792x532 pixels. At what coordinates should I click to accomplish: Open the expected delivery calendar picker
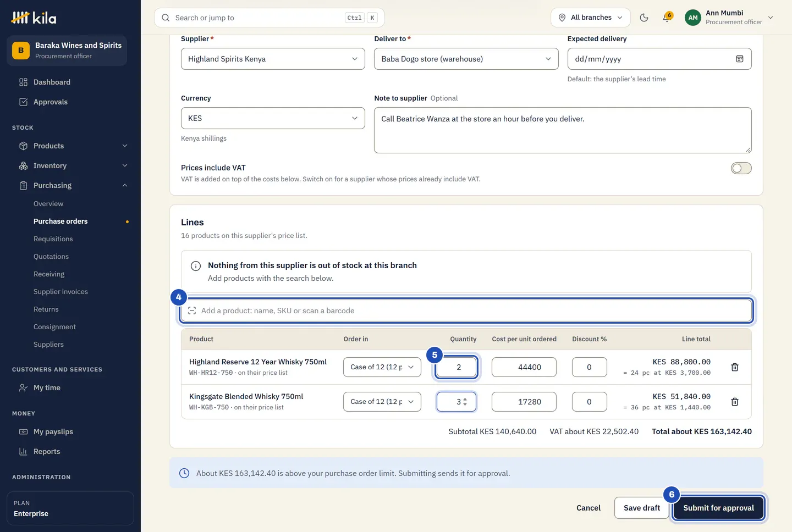[x=740, y=59]
